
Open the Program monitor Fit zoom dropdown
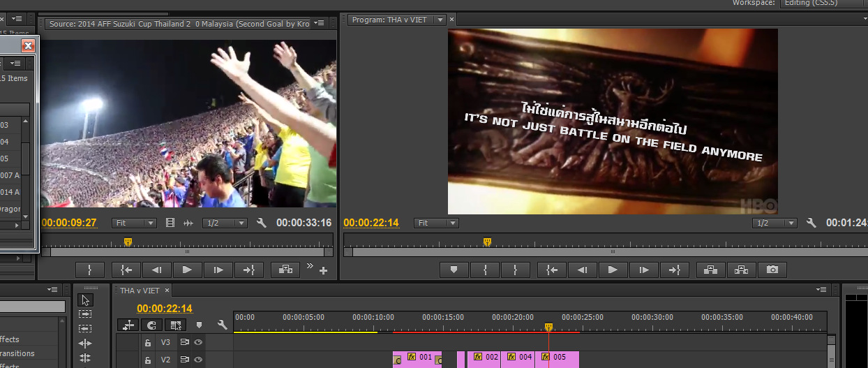click(436, 223)
